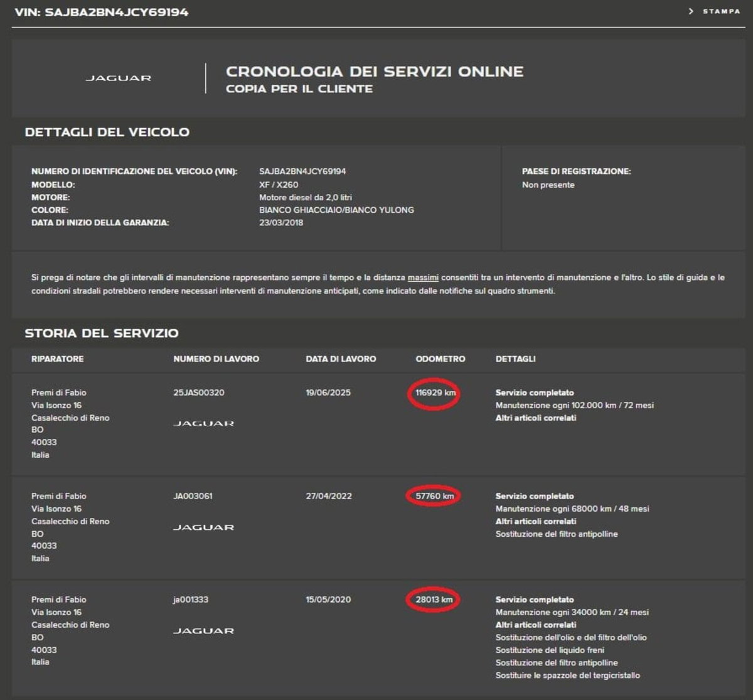The width and height of the screenshot is (753, 700).
Task: Click Premi di Fabio in the 2022 entry
Action: 59,497
